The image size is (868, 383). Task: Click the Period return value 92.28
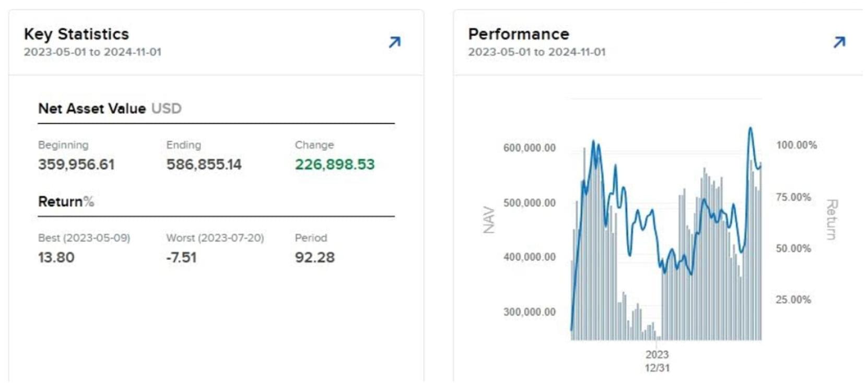(x=314, y=257)
